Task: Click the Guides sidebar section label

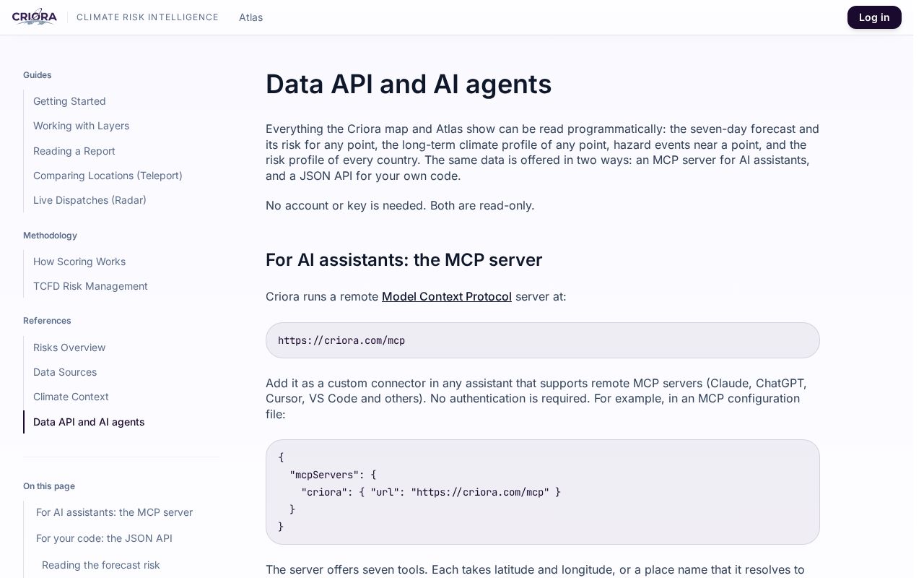Action: (x=38, y=75)
